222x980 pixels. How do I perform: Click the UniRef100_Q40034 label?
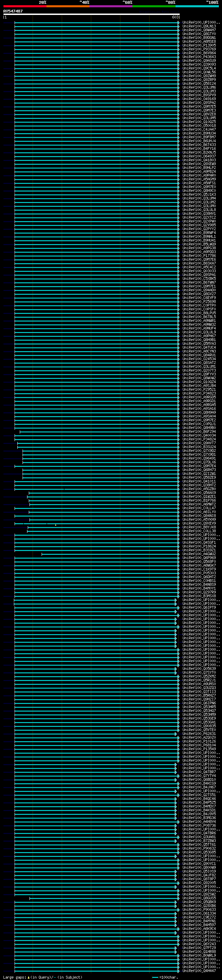[199, 436]
